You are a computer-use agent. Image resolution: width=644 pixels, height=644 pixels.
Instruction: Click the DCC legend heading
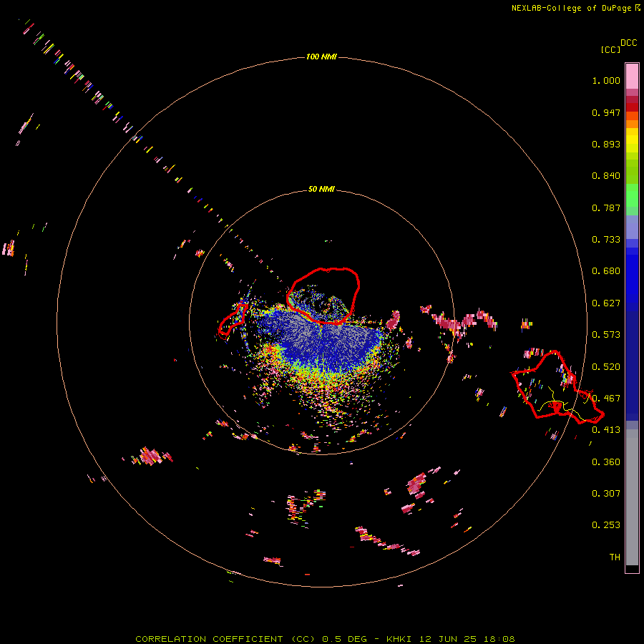pyautogui.click(x=629, y=43)
